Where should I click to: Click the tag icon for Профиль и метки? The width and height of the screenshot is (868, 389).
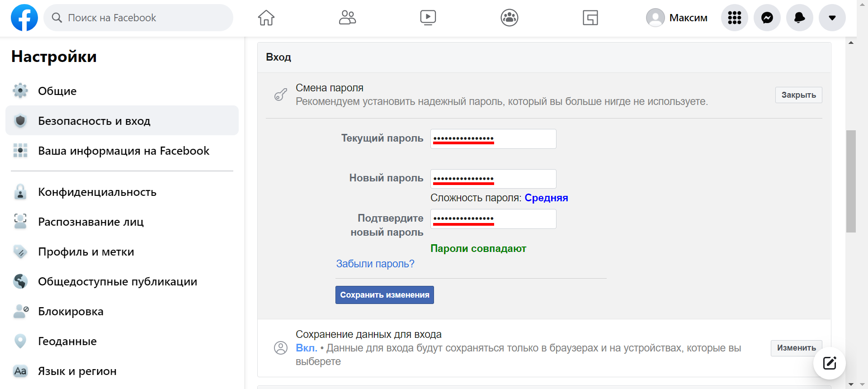20,251
